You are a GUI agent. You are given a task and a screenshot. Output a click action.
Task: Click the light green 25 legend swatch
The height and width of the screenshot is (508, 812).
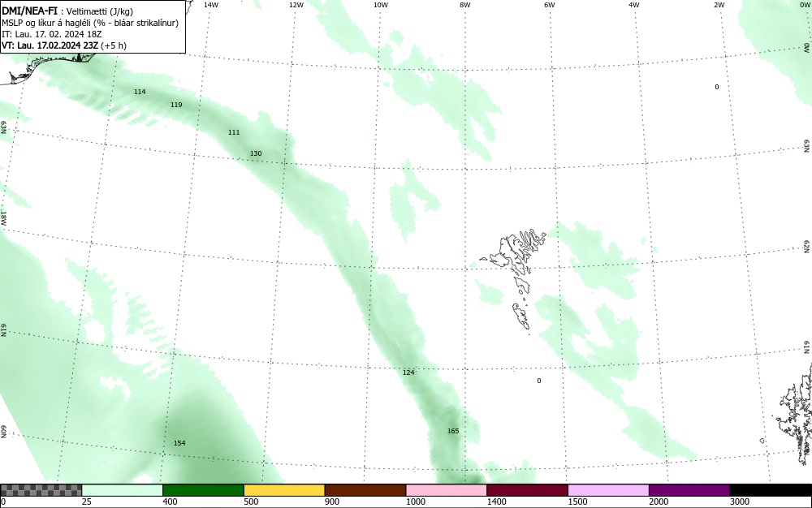coord(123,490)
